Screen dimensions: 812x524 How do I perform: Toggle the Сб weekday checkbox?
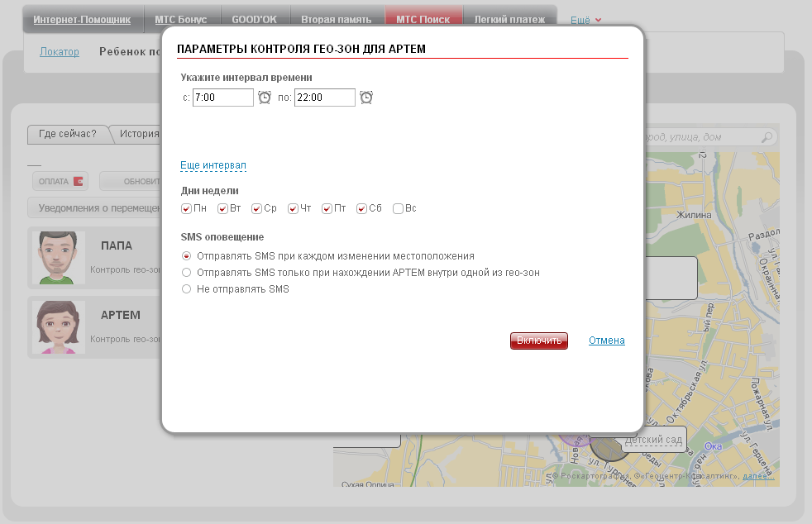click(362, 209)
